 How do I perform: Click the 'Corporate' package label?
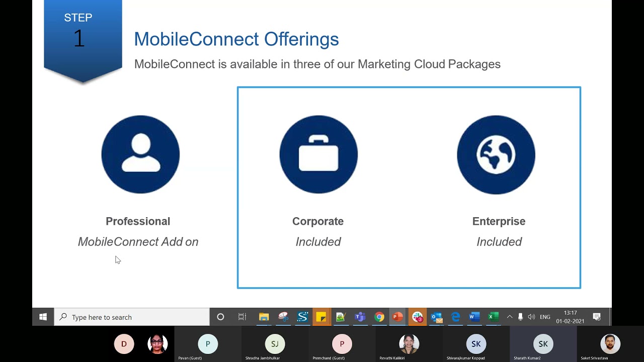pos(318,221)
